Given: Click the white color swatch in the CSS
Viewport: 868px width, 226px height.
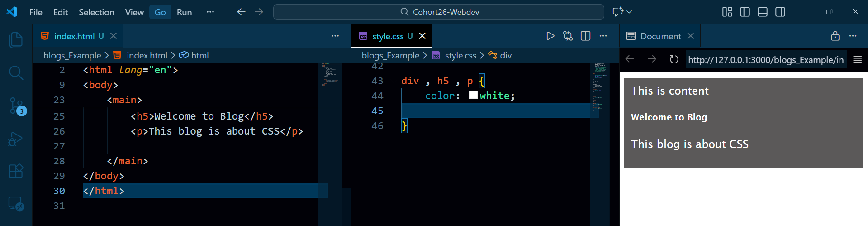Looking at the screenshot, I should click(473, 95).
